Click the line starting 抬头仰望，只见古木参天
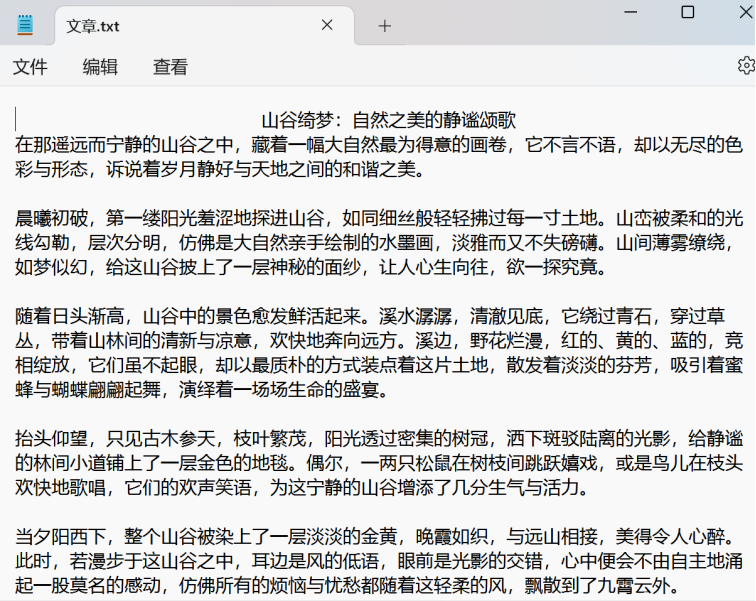The width and height of the screenshot is (756, 601). point(378,439)
